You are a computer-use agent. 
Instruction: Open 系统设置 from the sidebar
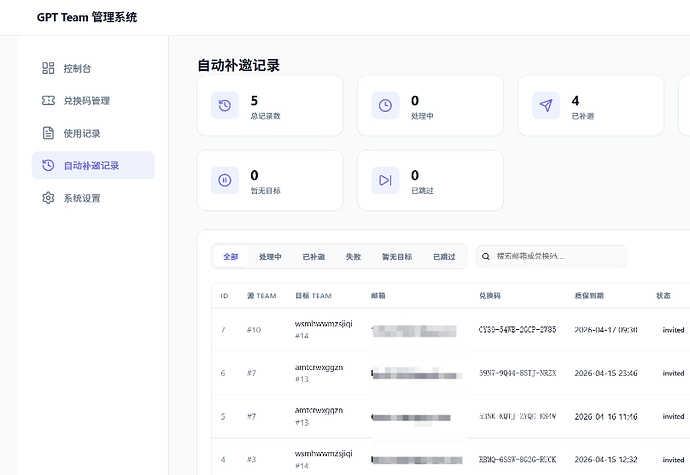point(93,198)
